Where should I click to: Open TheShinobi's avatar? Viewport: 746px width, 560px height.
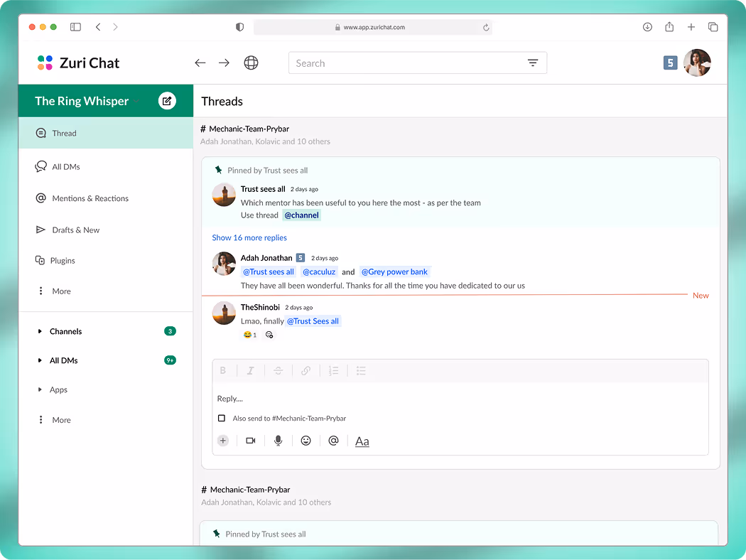coord(224,313)
